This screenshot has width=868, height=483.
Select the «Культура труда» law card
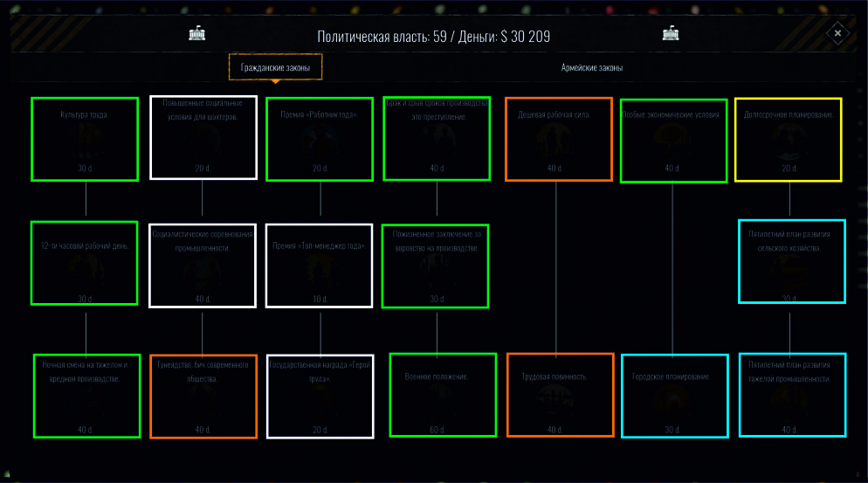click(85, 139)
